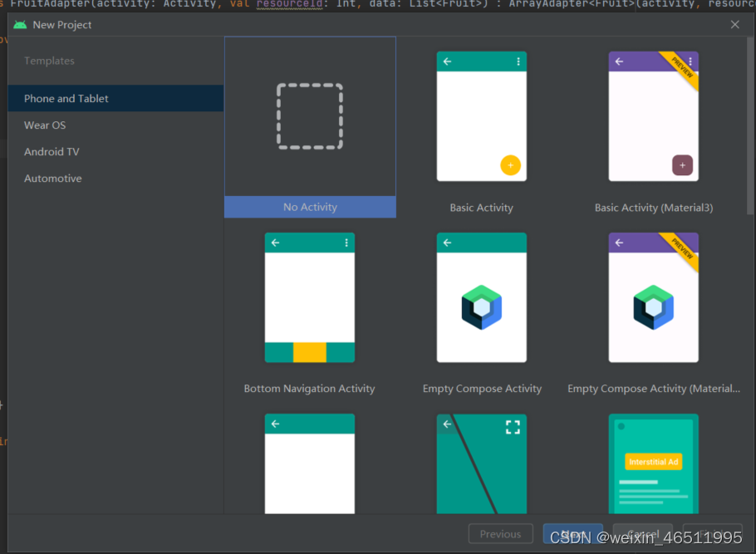Open the Phone and Tablet templates category

115,98
